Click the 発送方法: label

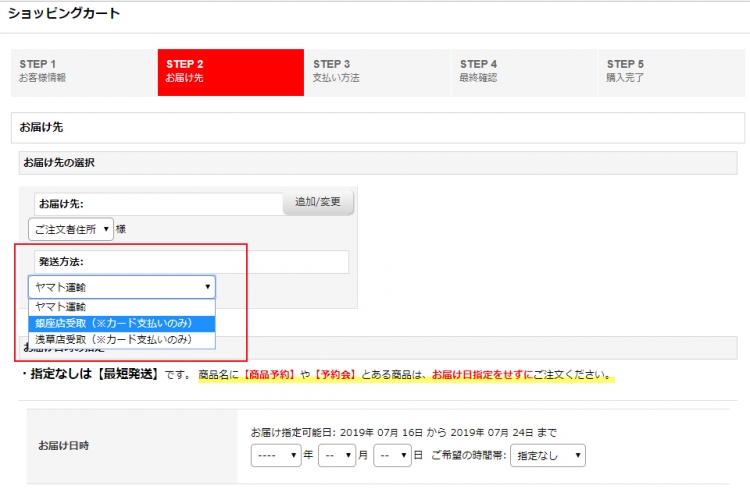(x=61, y=262)
